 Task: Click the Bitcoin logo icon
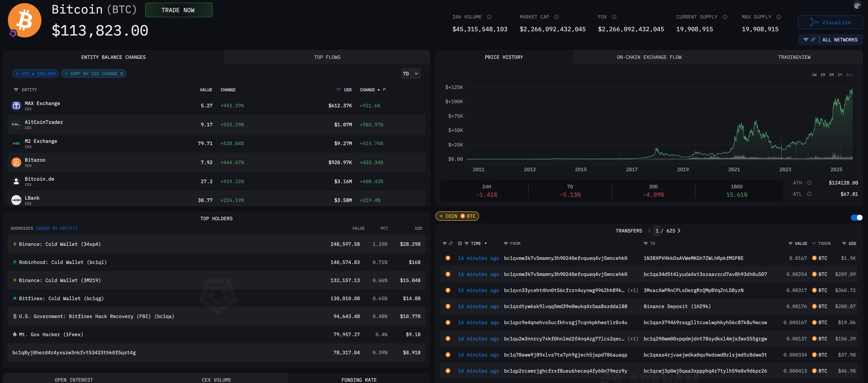24,20
